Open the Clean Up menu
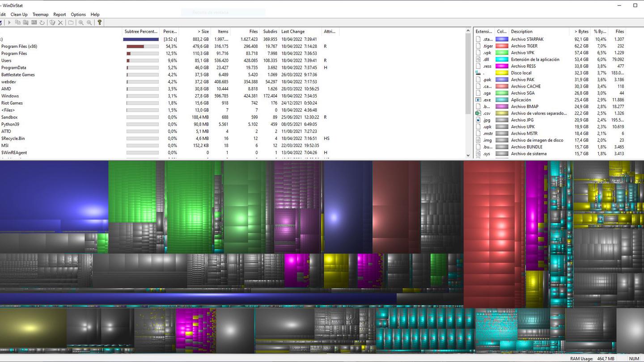This screenshot has width=644, height=362. click(x=19, y=14)
